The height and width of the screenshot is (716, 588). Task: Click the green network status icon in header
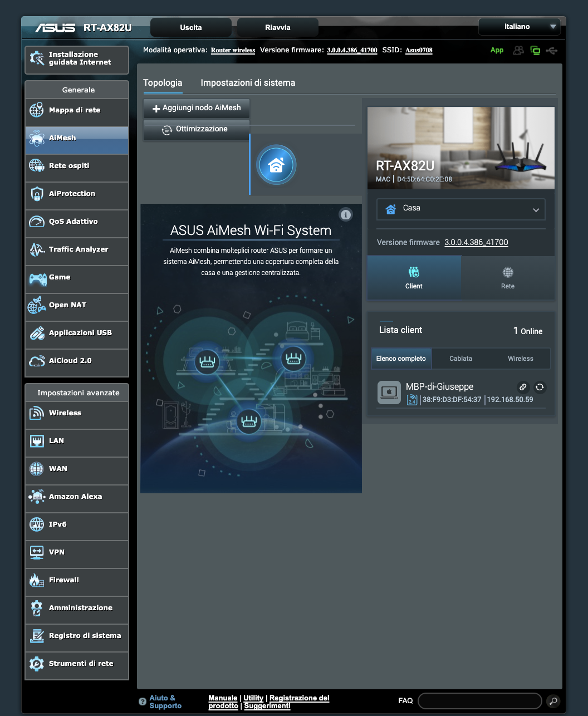[535, 50]
